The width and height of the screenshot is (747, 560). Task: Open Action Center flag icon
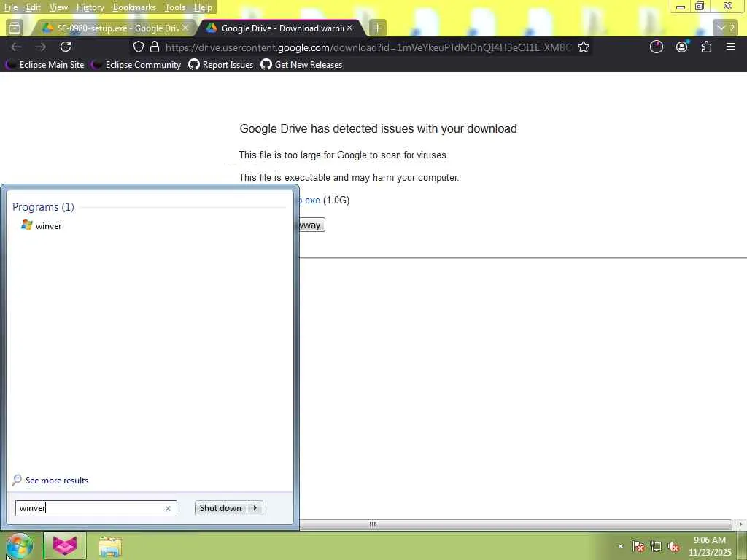(638, 546)
